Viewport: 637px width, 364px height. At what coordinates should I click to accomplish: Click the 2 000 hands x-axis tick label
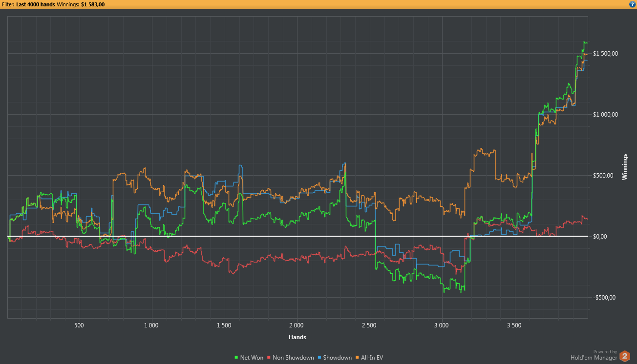click(296, 325)
